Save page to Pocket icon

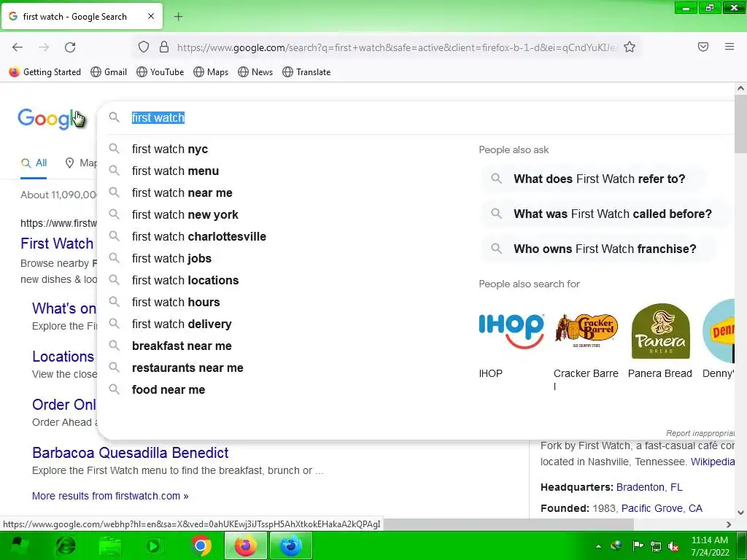pos(703,47)
